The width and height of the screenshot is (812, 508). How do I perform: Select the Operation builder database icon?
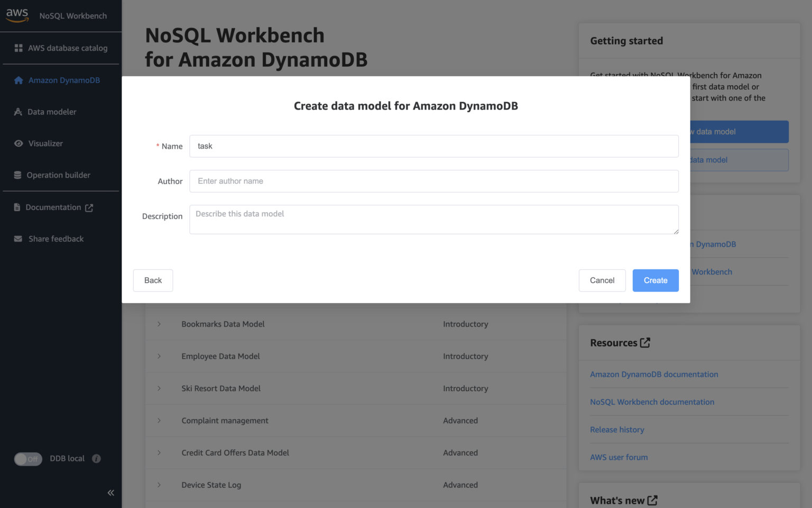coord(17,175)
